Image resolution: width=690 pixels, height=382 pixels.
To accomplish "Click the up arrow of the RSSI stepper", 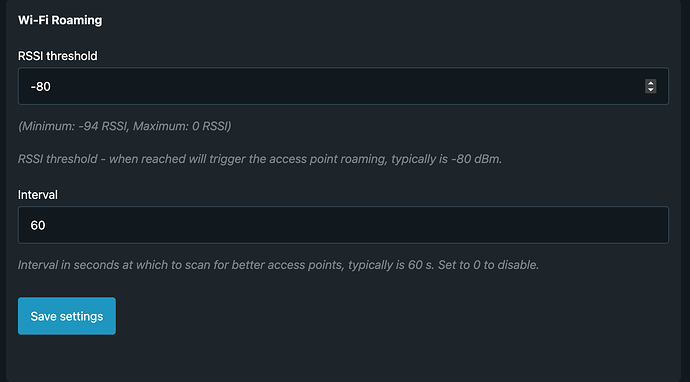I will click(x=650, y=83).
